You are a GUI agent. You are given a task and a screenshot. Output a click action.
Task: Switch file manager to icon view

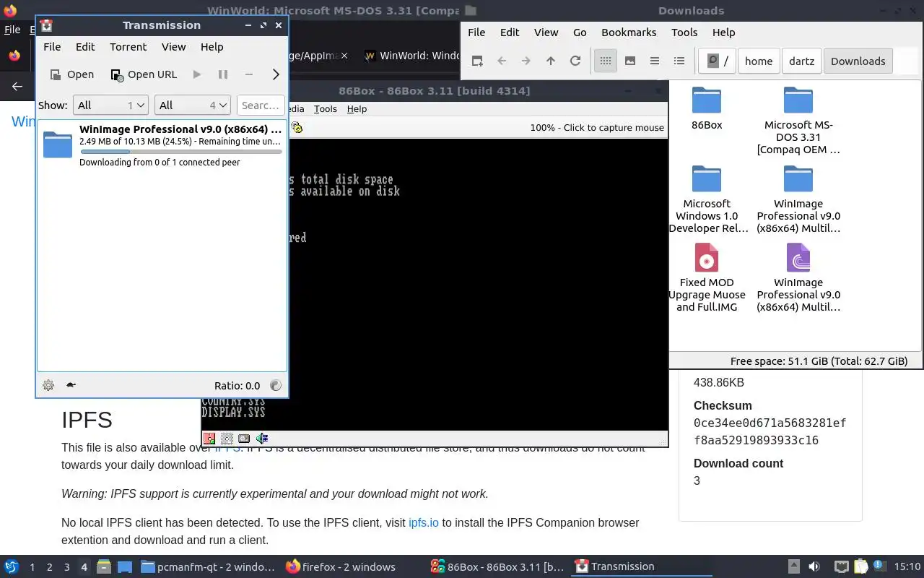click(x=606, y=61)
